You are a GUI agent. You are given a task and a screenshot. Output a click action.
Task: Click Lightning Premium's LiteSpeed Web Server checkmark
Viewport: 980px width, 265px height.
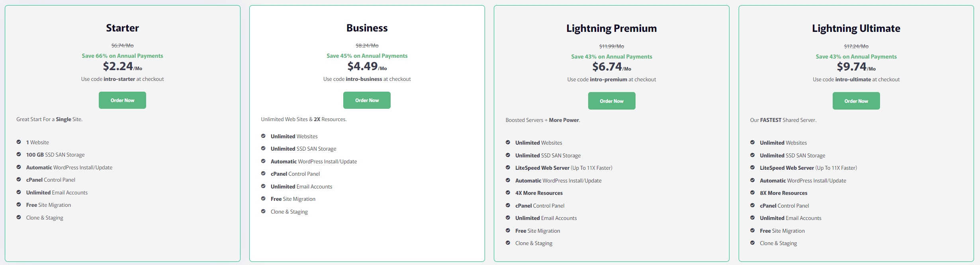click(x=508, y=168)
